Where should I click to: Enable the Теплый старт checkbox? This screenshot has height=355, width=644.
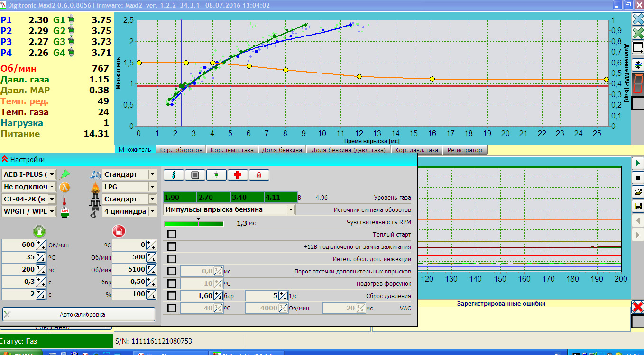pyautogui.click(x=172, y=235)
